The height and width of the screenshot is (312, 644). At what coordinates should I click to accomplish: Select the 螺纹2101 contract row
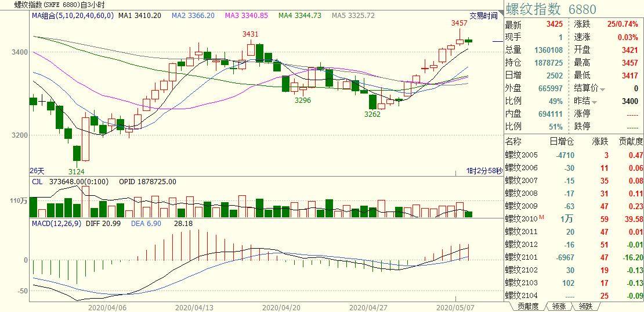pyautogui.click(x=574, y=257)
